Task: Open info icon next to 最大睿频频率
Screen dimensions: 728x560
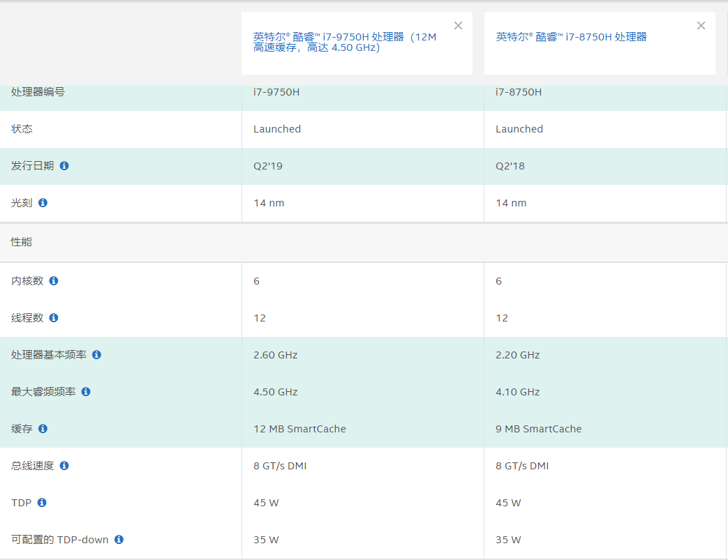Action: (86, 392)
